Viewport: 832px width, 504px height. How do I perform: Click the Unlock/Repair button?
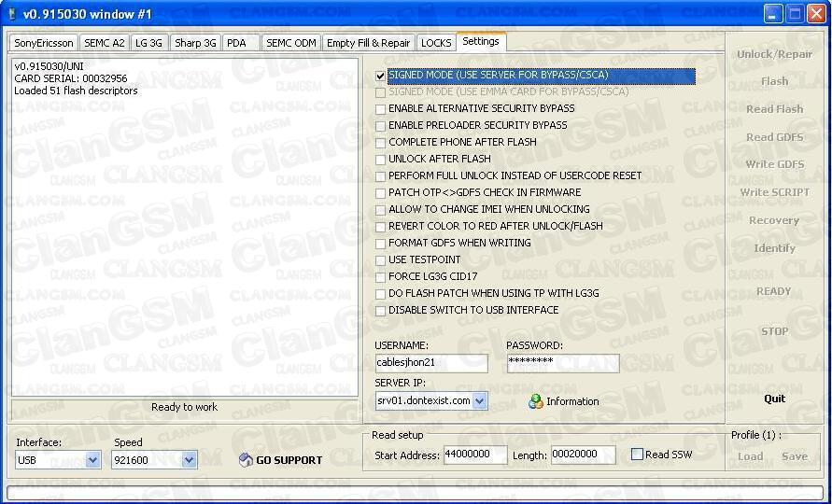pyautogui.click(x=774, y=54)
